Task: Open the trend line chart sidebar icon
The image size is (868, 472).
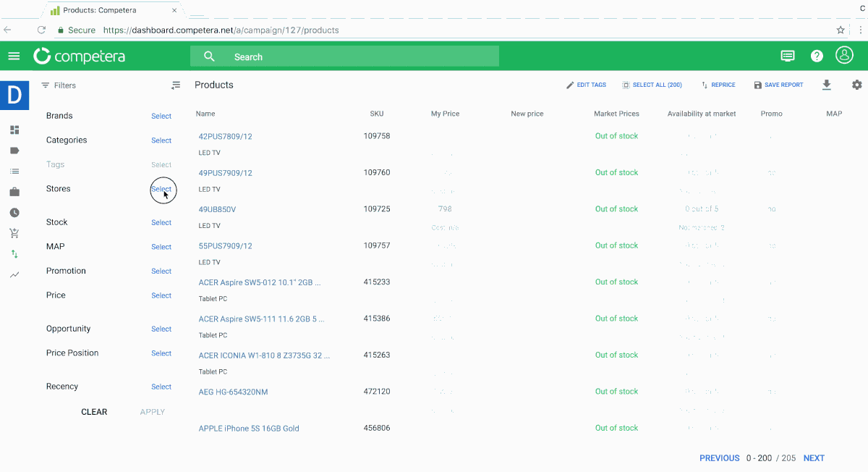Action: coord(14,275)
